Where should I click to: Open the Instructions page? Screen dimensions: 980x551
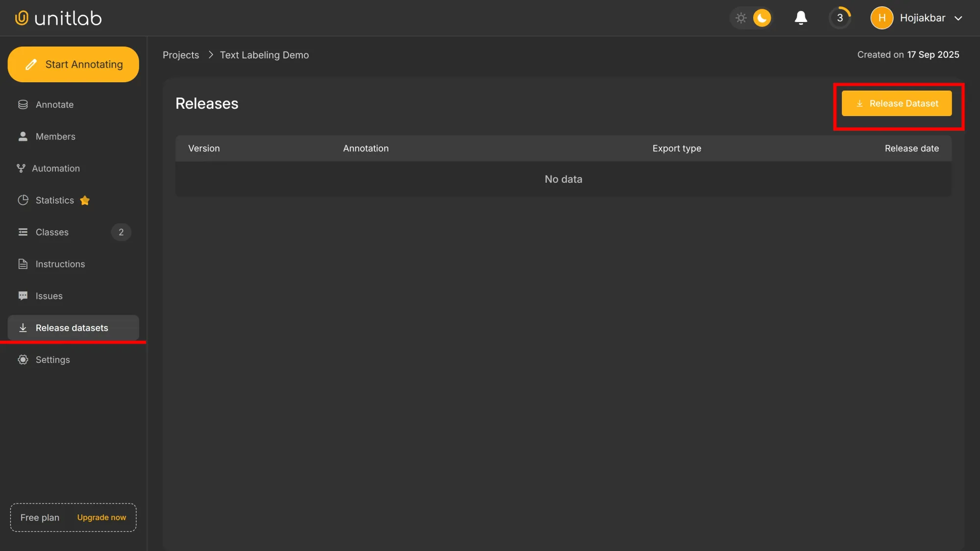(x=60, y=264)
